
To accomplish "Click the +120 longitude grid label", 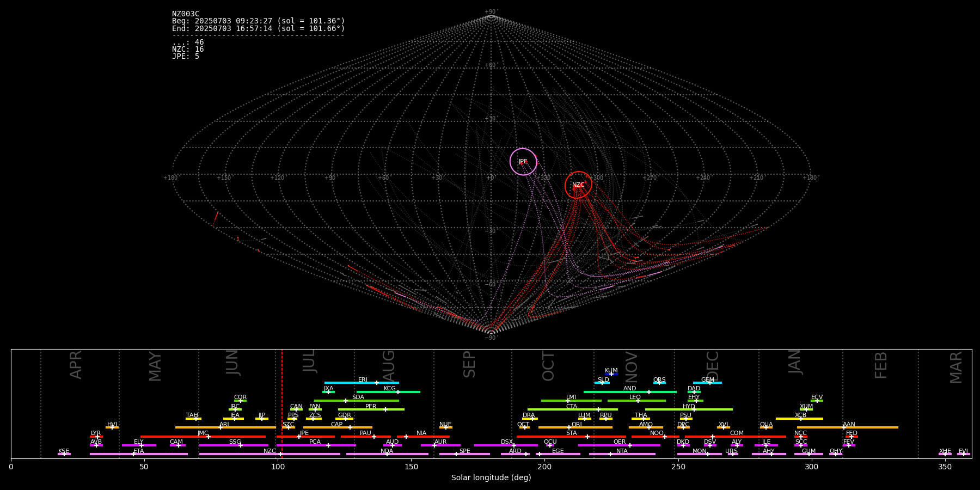I will tap(277, 178).
